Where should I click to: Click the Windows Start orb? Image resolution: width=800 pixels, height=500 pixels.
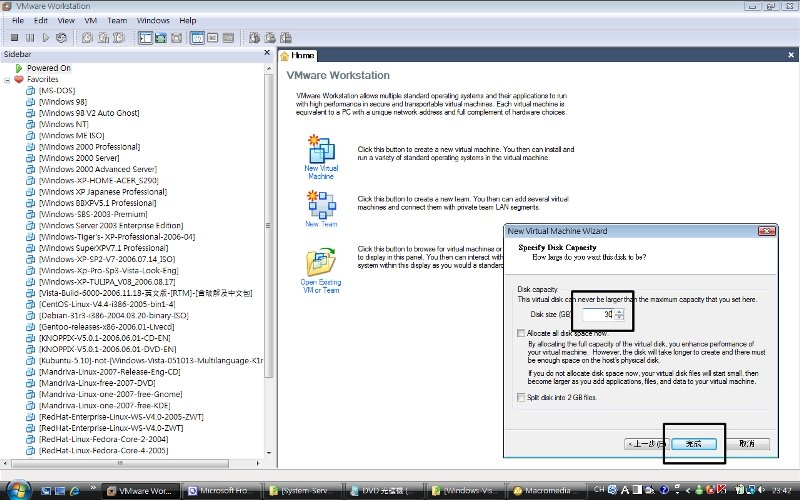[x=18, y=490]
